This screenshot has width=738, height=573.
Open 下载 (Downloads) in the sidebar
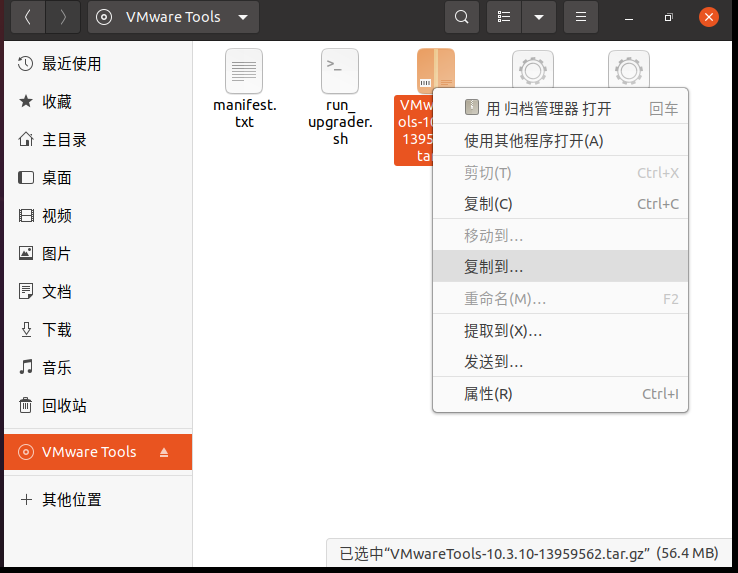(98, 330)
